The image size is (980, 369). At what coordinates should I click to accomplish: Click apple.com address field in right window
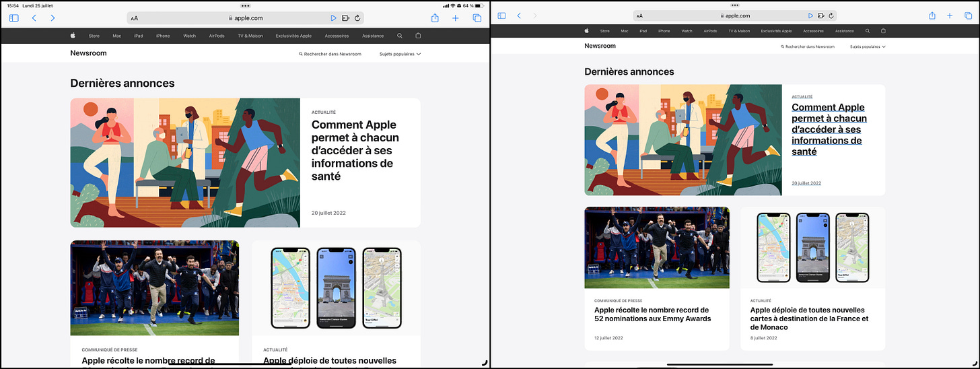point(735,15)
